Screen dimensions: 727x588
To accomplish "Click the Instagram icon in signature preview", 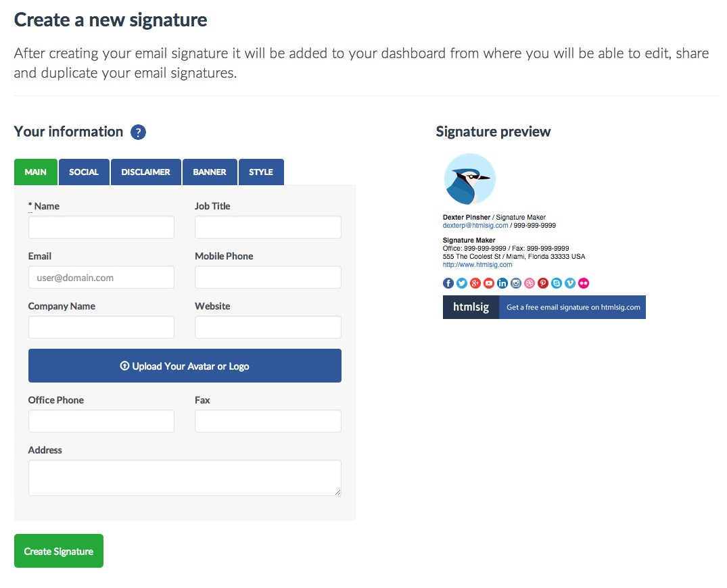I will (516, 283).
